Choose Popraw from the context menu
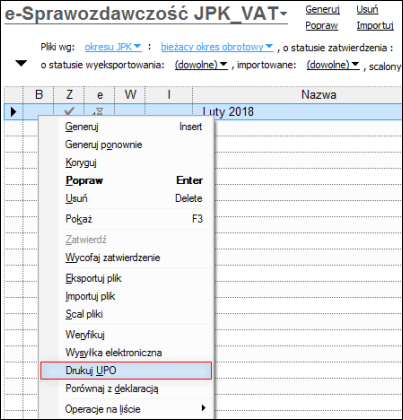The width and height of the screenshot is (403, 420). click(x=126, y=181)
